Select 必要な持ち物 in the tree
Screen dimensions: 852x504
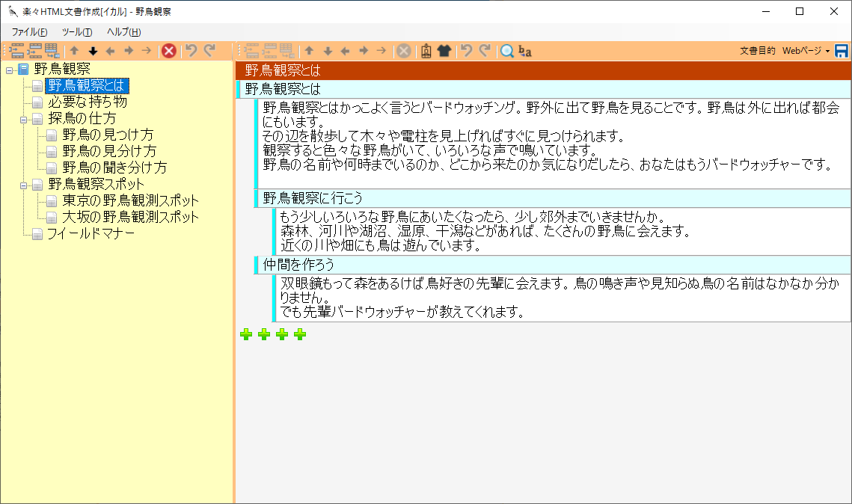[x=87, y=102]
